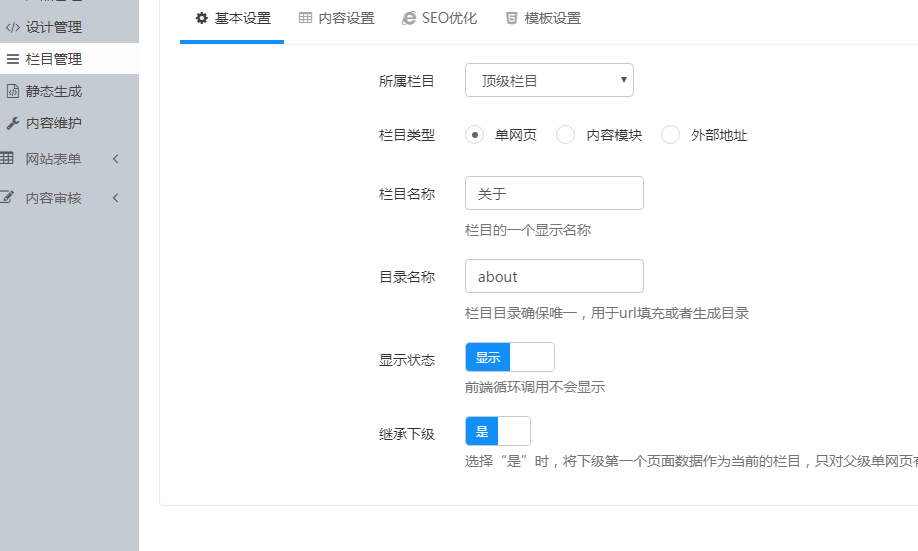This screenshot has height=551, width=918.
Task: Click the 目录名称 field label
Action: click(x=407, y=277)
